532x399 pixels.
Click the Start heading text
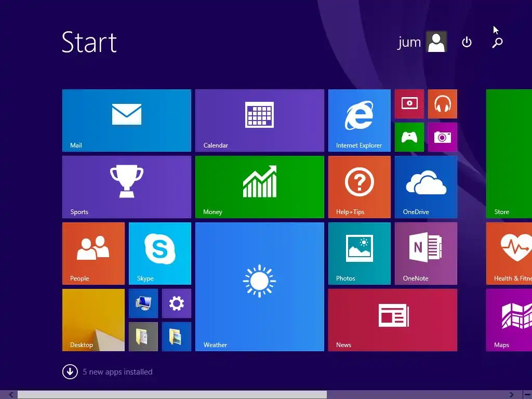click(89, 42)
